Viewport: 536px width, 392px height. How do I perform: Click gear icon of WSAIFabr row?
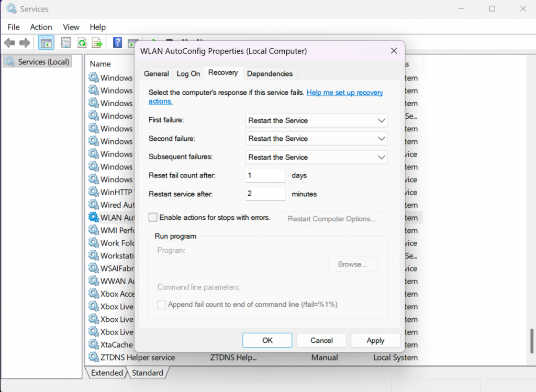point(93,268)
